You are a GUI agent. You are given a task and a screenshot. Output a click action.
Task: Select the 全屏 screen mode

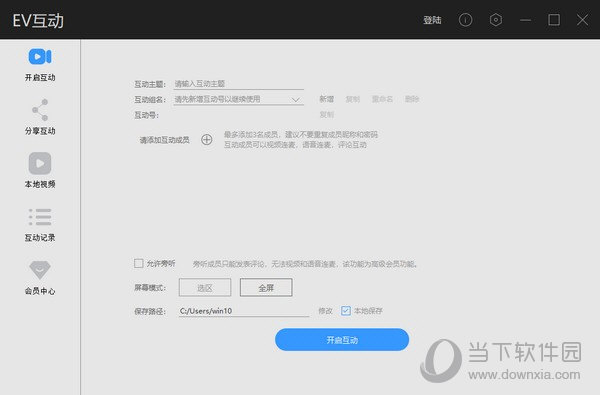[266, 287]
